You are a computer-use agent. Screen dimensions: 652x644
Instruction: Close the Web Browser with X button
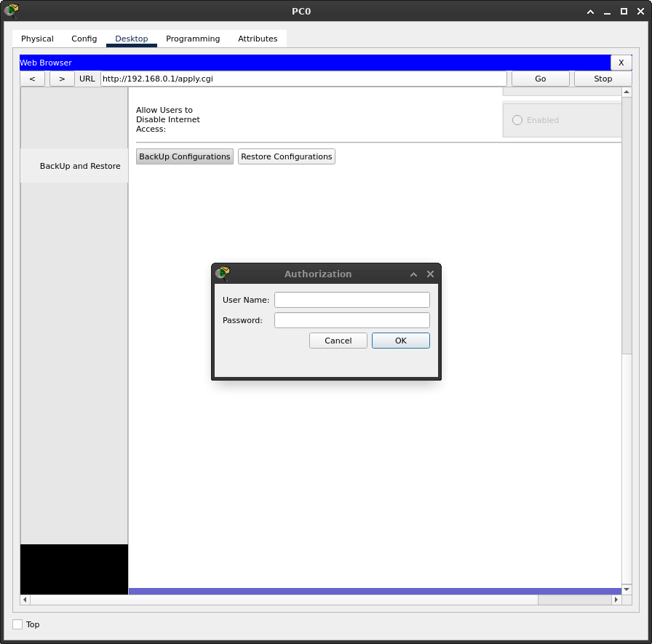coord(621,63)
